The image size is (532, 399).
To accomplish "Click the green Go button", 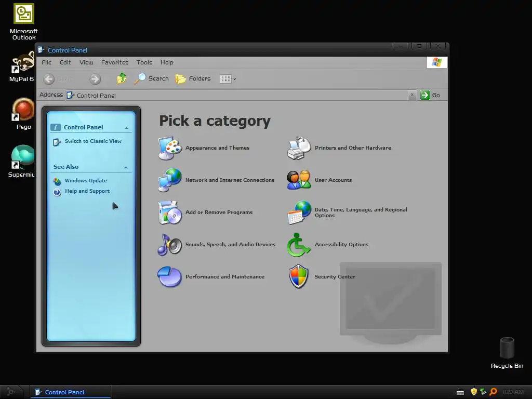I will 430,95.
